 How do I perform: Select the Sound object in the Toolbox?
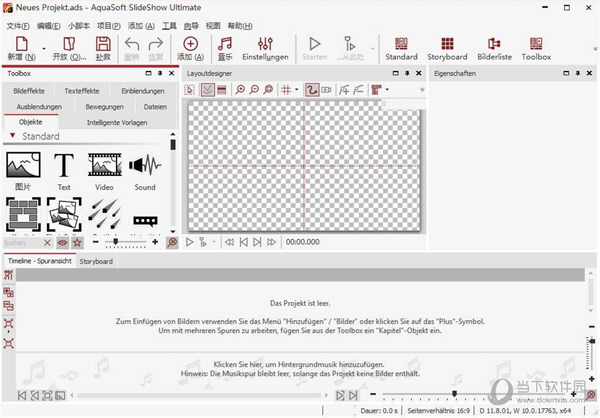click(145, 165)
